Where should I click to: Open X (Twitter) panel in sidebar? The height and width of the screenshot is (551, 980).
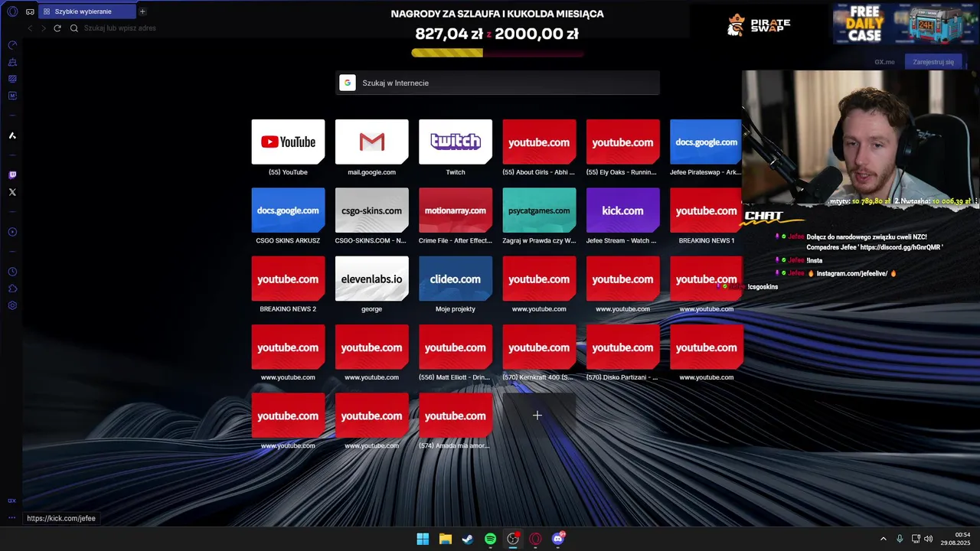[12, 192]
